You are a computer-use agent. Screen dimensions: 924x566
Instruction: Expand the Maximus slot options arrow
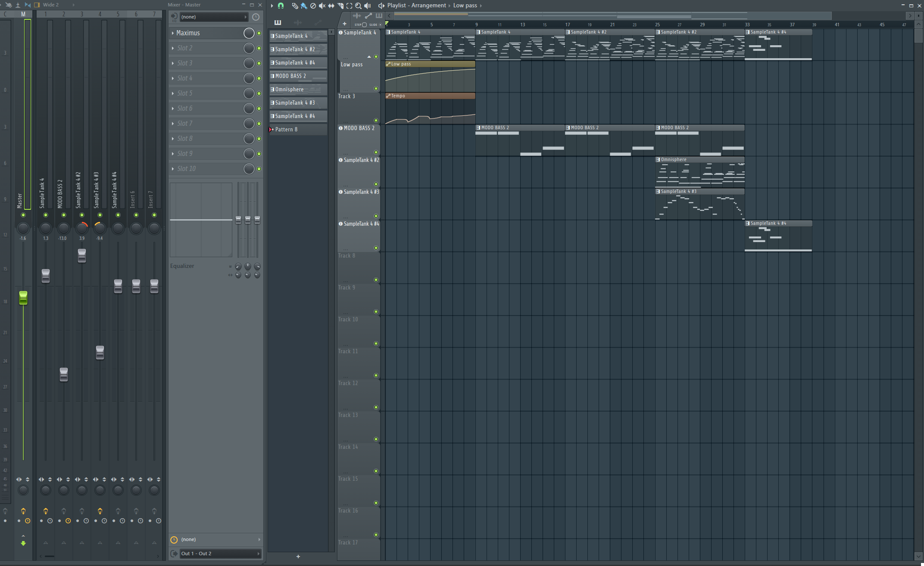(173, 33)
